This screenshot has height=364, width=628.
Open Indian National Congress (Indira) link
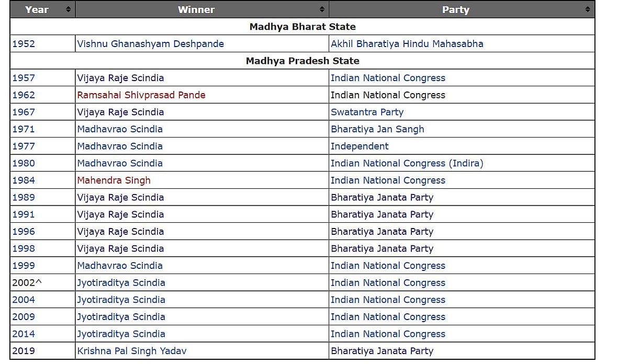point(407,163)
